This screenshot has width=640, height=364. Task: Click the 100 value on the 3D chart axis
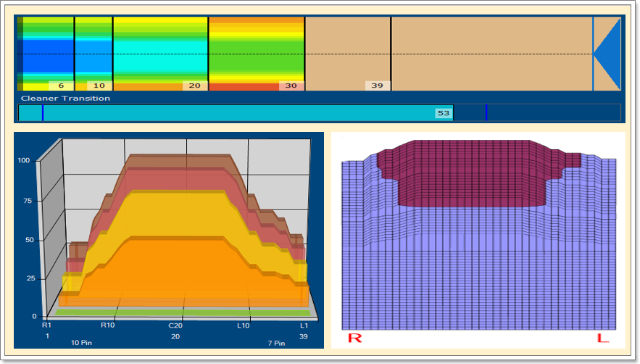point(24,160)
